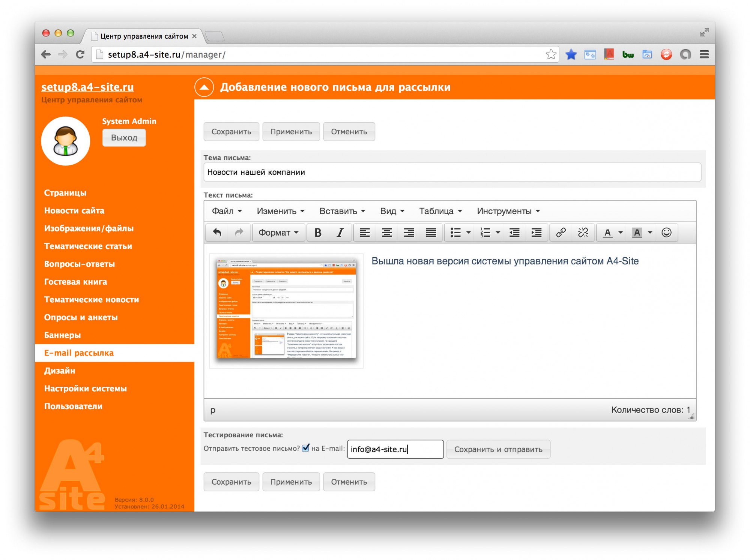The height and width of the screenshot is (560, 750).
Task: Collapse panel with round arrow button
Action: (204, 87)
